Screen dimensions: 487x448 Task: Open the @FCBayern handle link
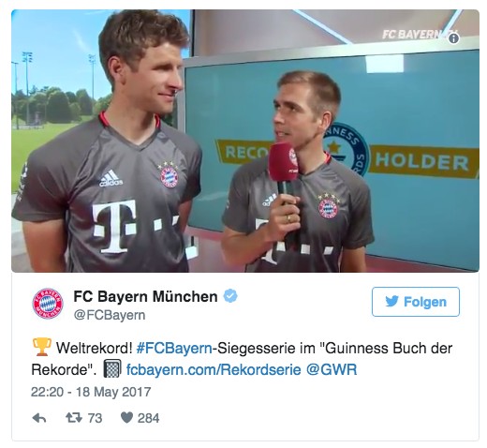pos(110,315)
